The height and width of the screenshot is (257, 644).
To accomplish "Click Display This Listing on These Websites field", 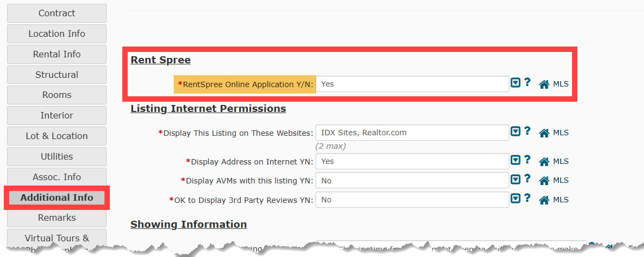I will click(412, 133).
